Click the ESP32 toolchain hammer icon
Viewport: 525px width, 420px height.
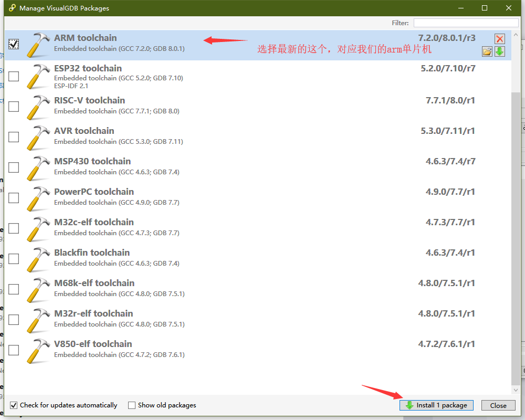38,76
